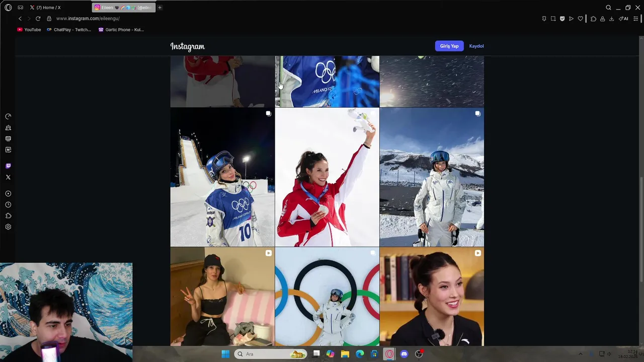
Task: Select the Opera GX taskbar icon
Action: (389, 354)
